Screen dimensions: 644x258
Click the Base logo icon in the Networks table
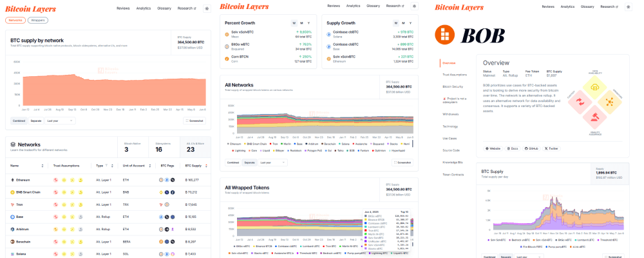pos(12,217)
